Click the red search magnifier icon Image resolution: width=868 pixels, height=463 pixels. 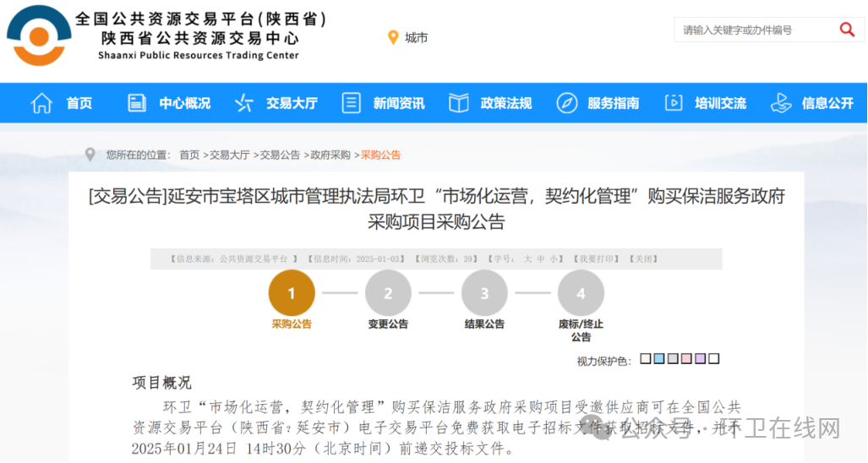point(847,30)
